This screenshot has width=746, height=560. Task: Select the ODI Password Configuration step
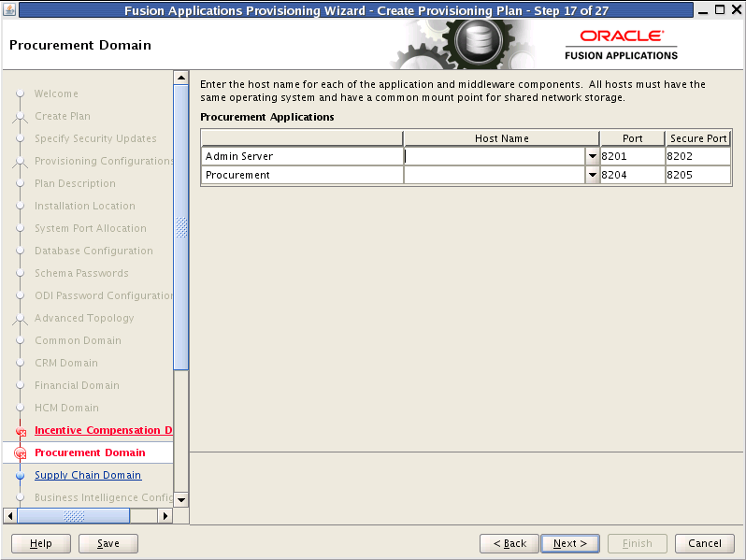(104, 295)
